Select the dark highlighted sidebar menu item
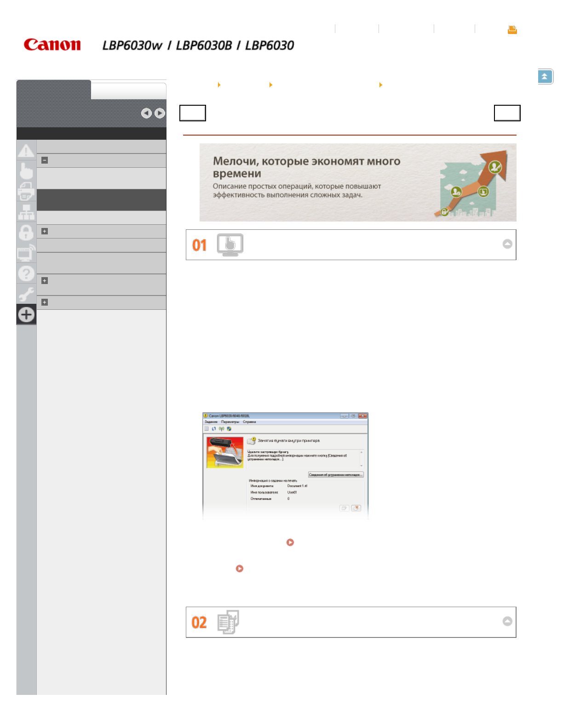 click(x=101, y=200)
